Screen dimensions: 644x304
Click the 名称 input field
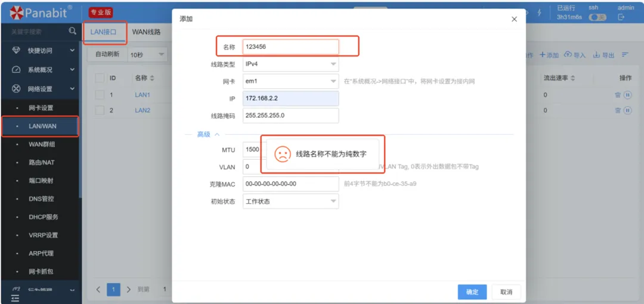pyautogui.click(x=290, y=47)
